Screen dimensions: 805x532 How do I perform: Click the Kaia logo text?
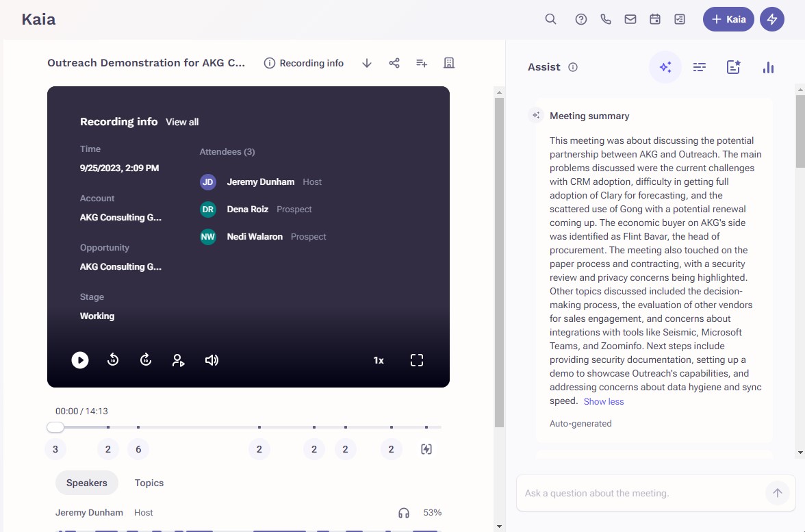coord(38,19)
